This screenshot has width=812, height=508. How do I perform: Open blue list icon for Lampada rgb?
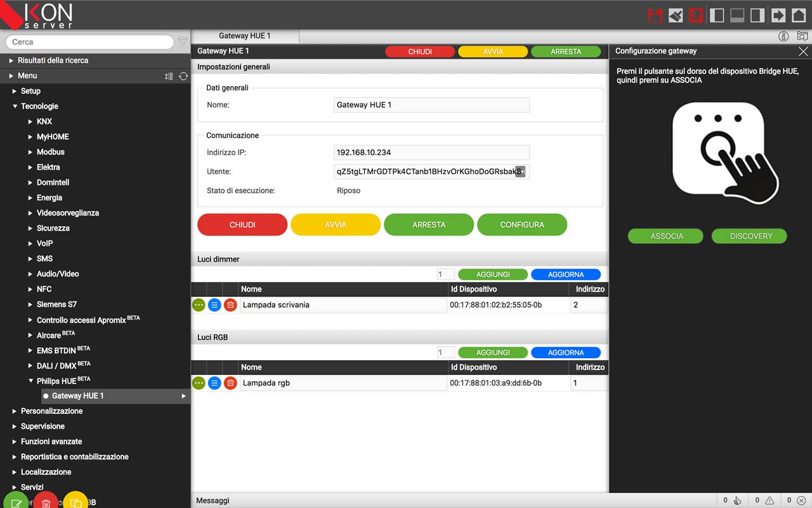[x=214, y=383]
